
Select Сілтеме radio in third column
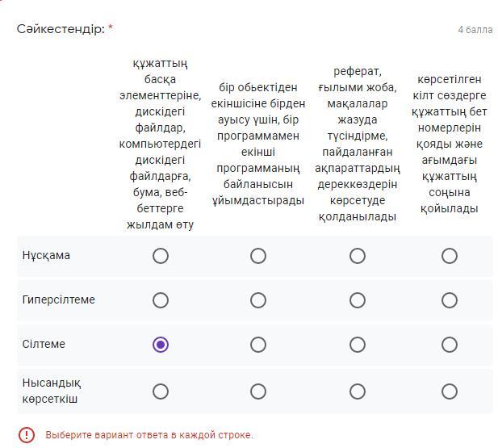tap(357, 345)
